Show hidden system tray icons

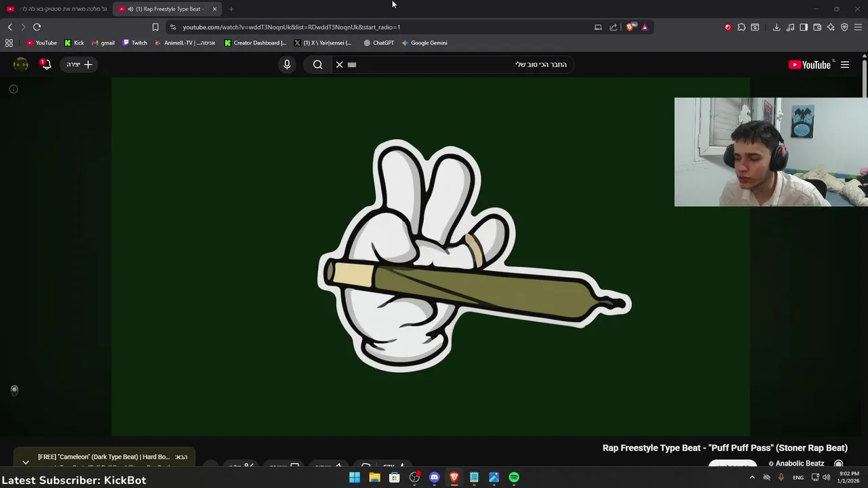(752, 477)
